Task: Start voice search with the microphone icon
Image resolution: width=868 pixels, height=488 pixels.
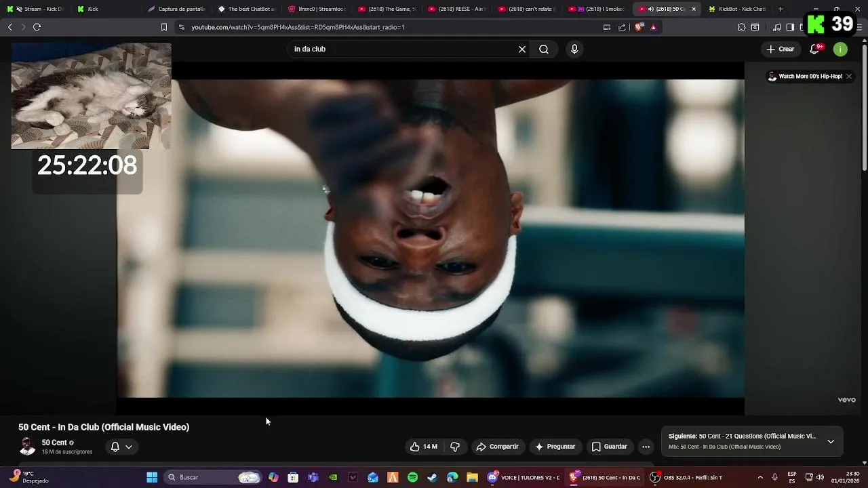Action: pos(574,49)
